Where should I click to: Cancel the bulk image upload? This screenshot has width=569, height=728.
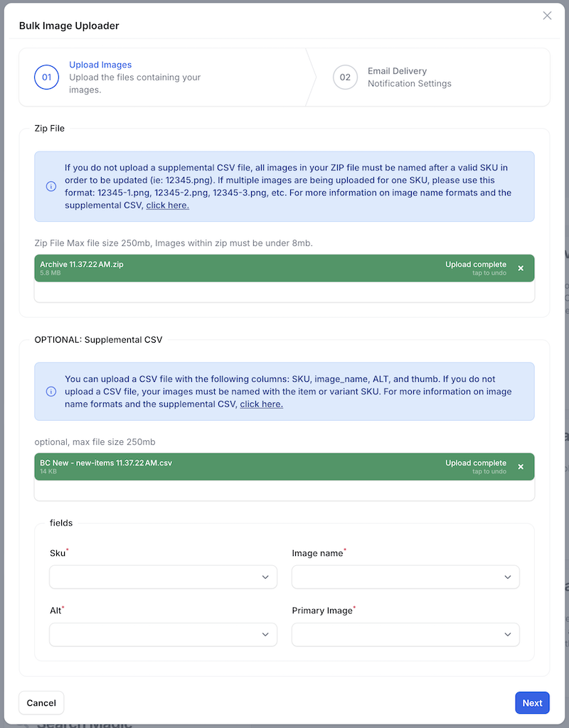(41, 702)
